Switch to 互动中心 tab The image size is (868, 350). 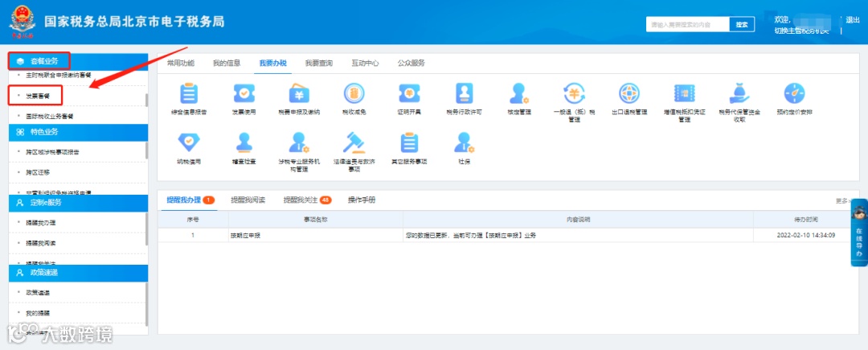click(x=365, y=63)
